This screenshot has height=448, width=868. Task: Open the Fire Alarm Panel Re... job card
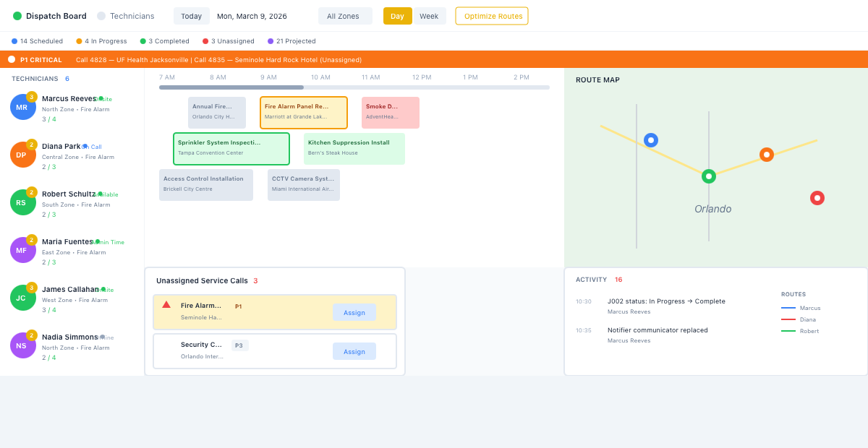303,112
